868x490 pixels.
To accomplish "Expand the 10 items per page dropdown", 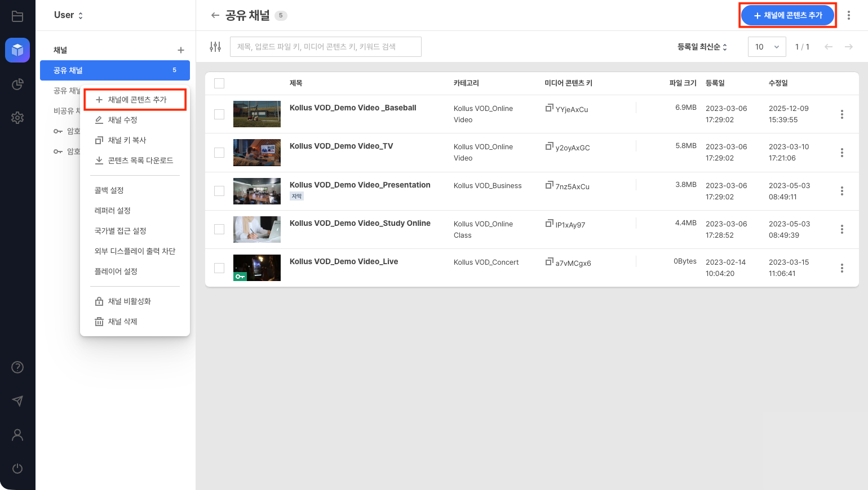I will click(x=767, y=47).
